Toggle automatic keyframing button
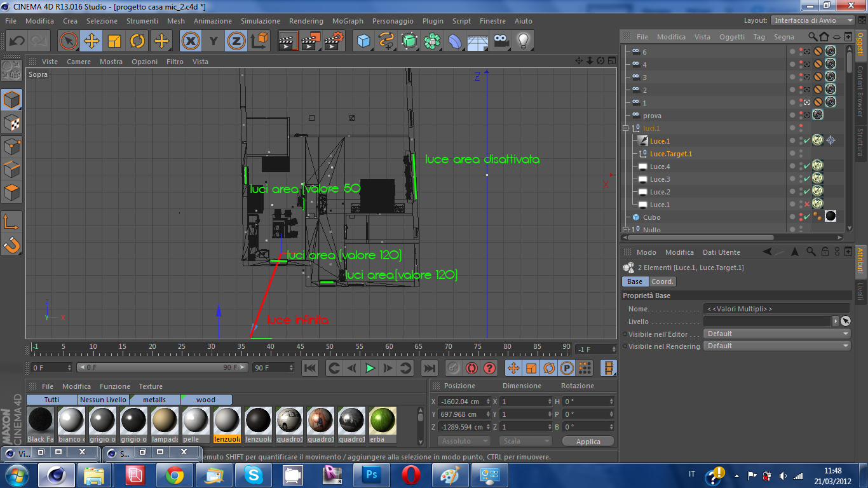 click(471, 368)
